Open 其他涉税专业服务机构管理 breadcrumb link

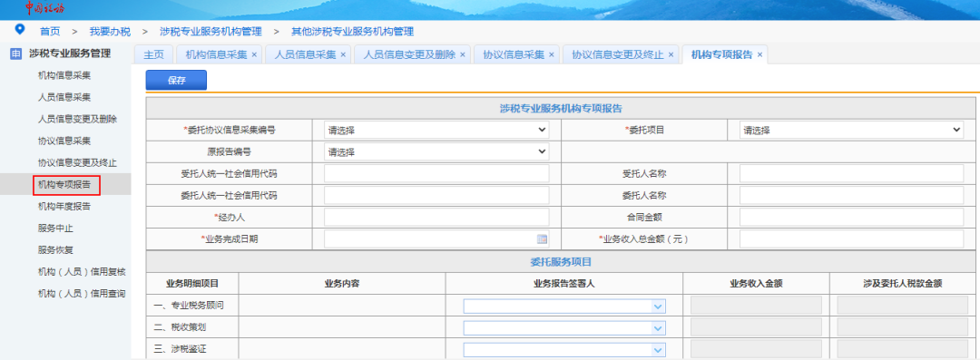(352, 31)
